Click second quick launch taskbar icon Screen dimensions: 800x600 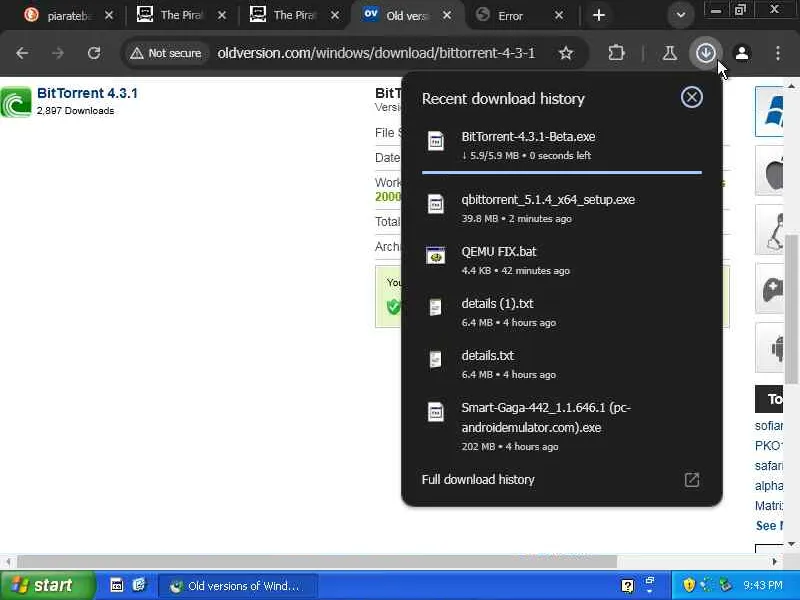pos(139,585)
